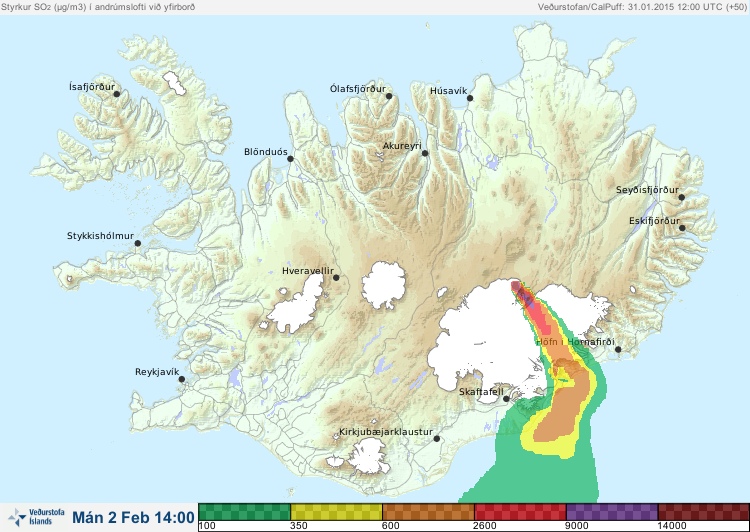Click the red 2600 legend swatch
Viewport: 750px width, 532px height.
[x=520, y=512]
